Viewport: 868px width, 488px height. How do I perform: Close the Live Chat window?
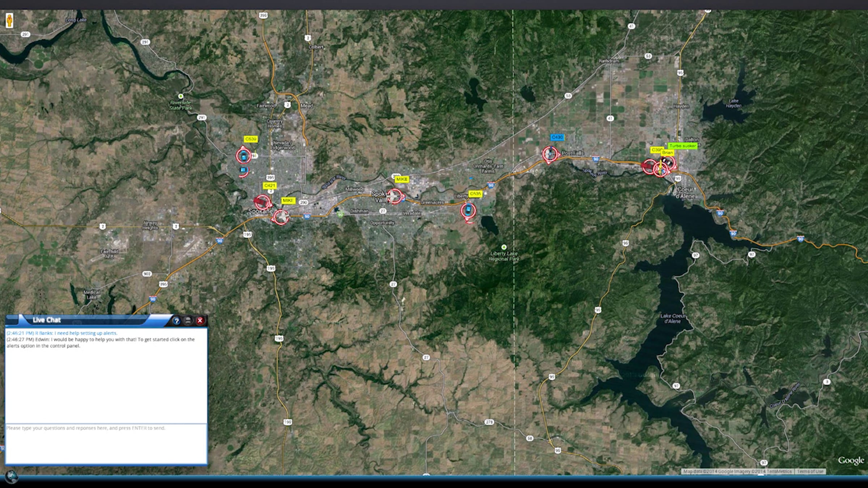(x=200, y=321)
